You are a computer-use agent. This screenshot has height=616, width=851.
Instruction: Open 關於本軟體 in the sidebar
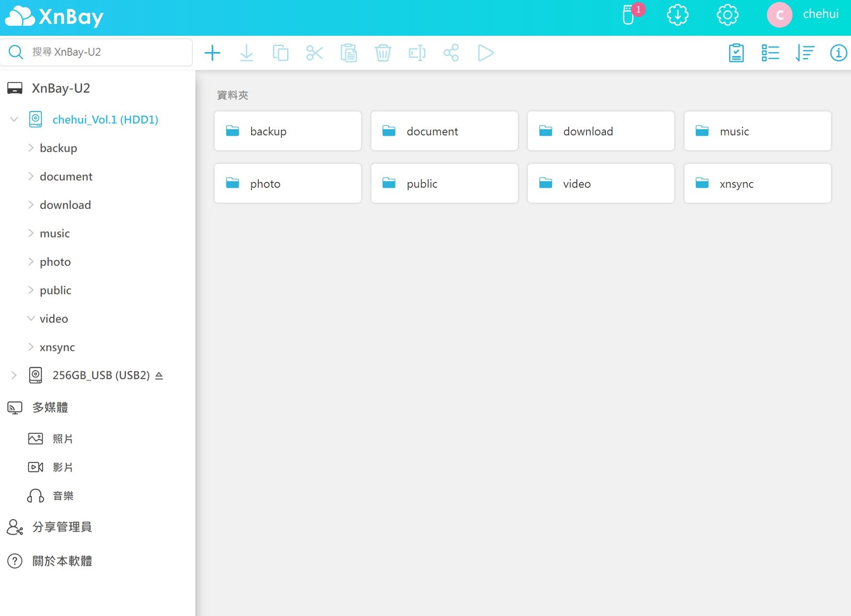click(x=62, y=561)
